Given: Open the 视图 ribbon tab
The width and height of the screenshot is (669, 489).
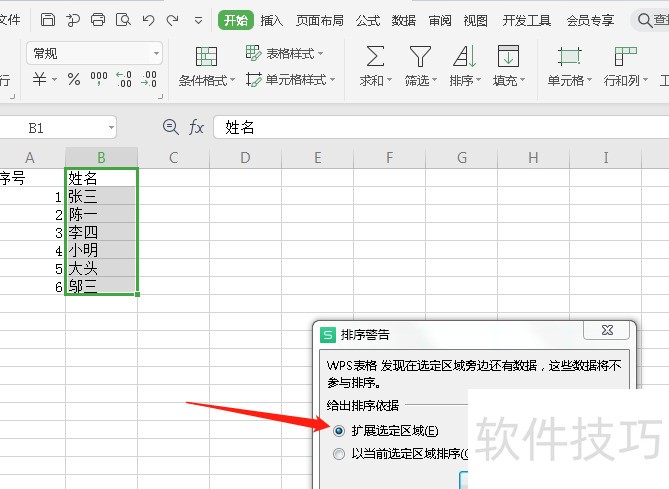Looking at the screenshot, I should (x=475, y=20).
